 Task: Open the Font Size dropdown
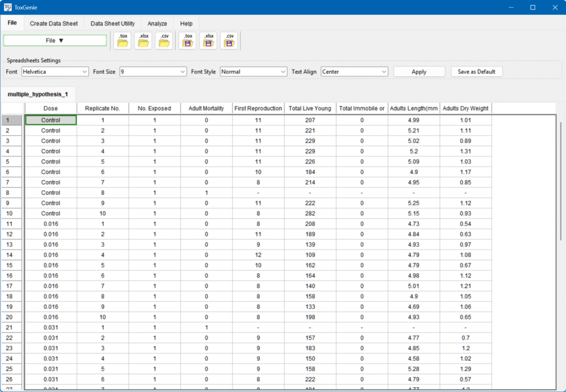pos(153,72)
